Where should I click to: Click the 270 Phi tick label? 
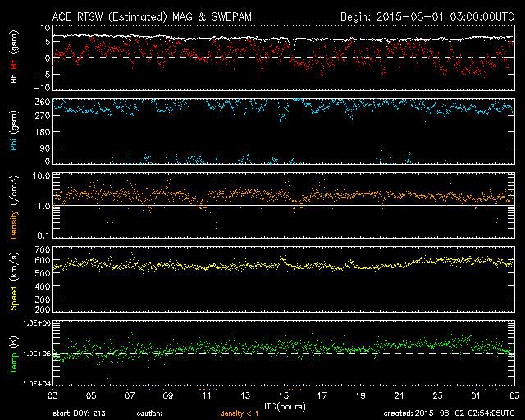pos(43,116)
